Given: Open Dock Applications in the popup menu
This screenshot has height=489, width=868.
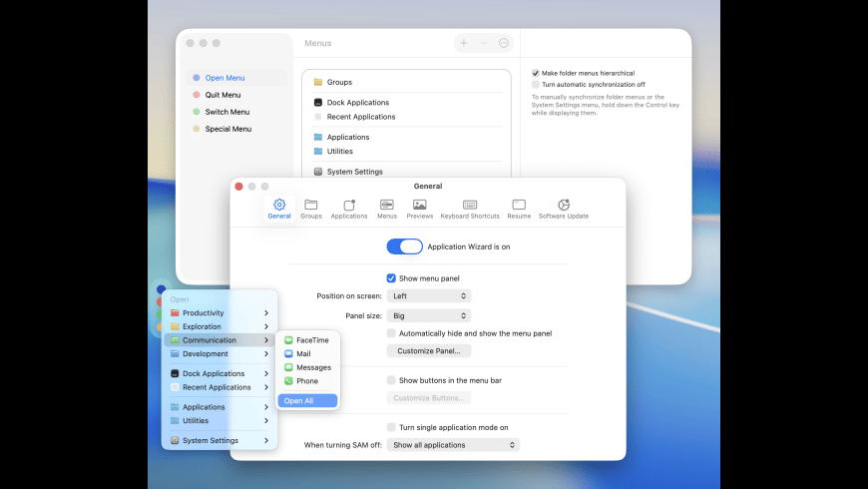Looking at the screenshot, I should coord(219,373).
